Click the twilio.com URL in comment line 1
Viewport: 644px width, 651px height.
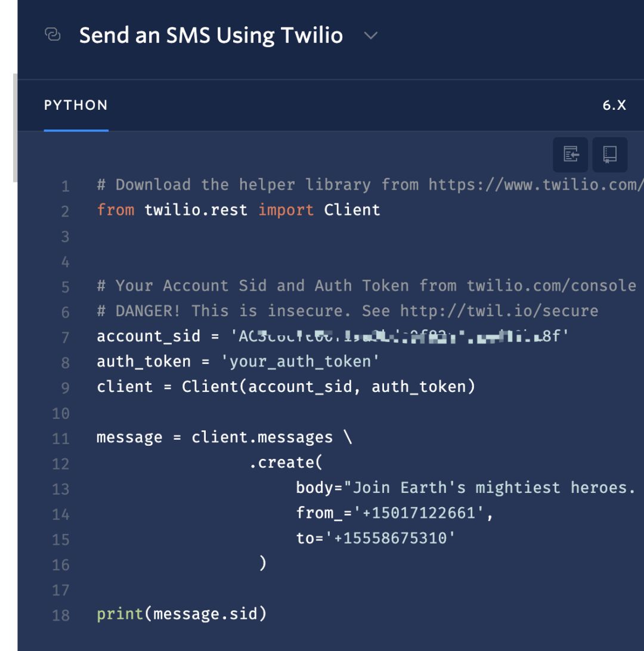tap(536, 185)
